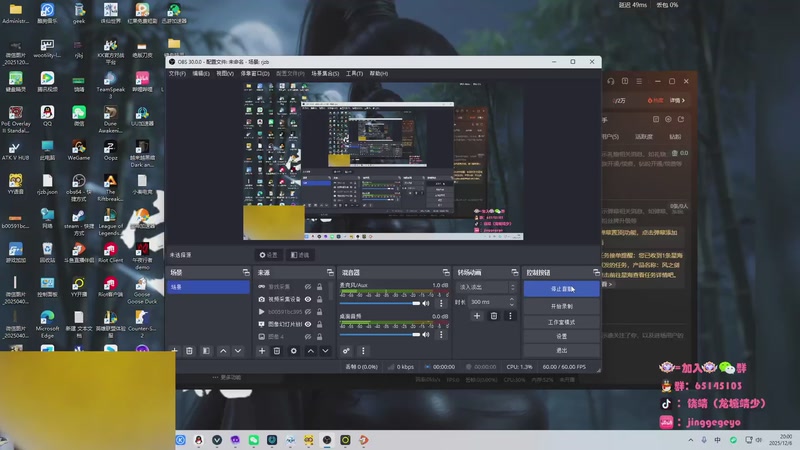
Task: Open advanced audio properties gear in mixer
Action: pos(347,351)
